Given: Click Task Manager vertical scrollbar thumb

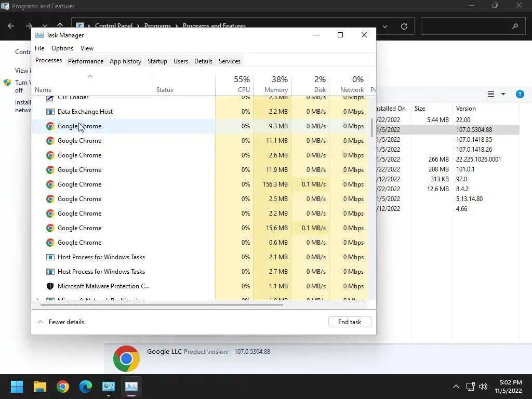Looking at the screenshot, I should (372, 128).
